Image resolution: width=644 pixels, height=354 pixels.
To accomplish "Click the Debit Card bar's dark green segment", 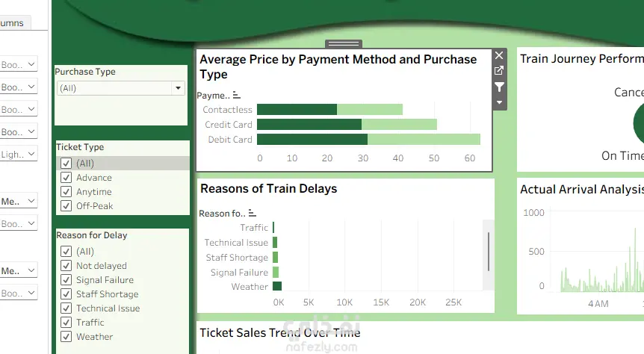I will [x=312, y=140].
